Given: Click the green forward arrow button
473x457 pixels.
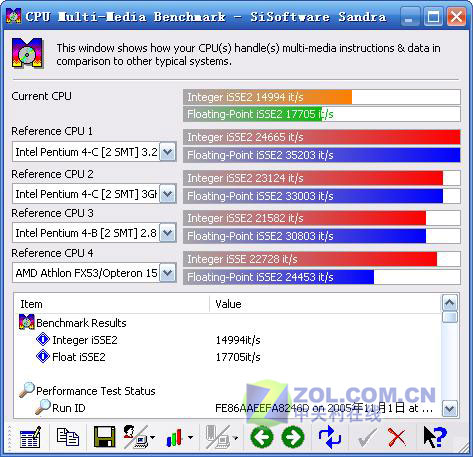Looking at the screenshot, I should [x=293, y=437].
